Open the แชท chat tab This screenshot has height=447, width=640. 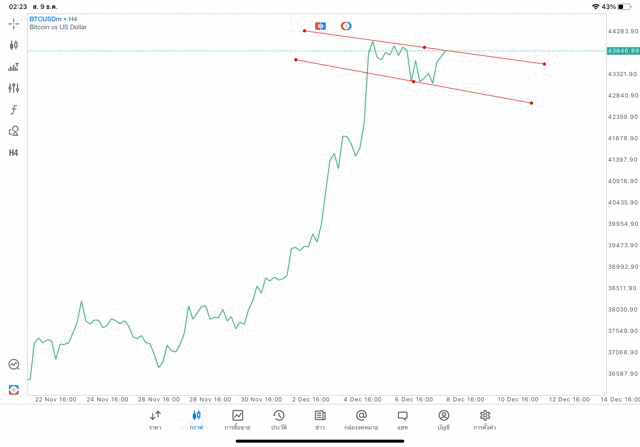pos(402,419)
